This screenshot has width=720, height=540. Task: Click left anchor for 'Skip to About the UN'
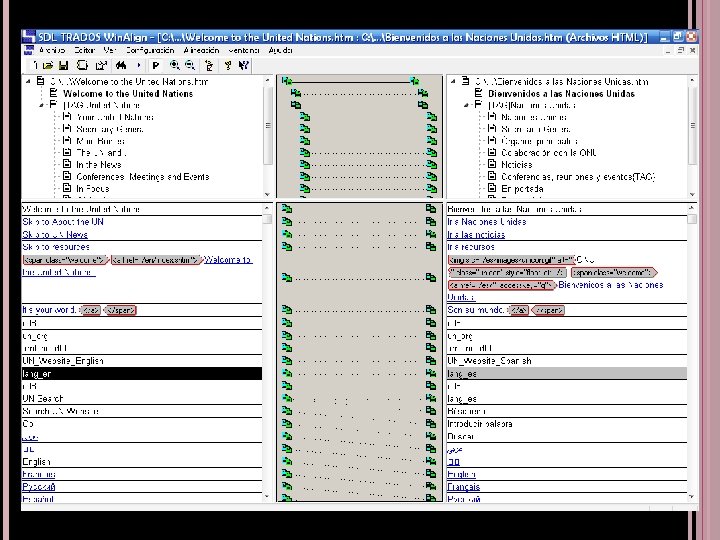click(x=287, y=222)
